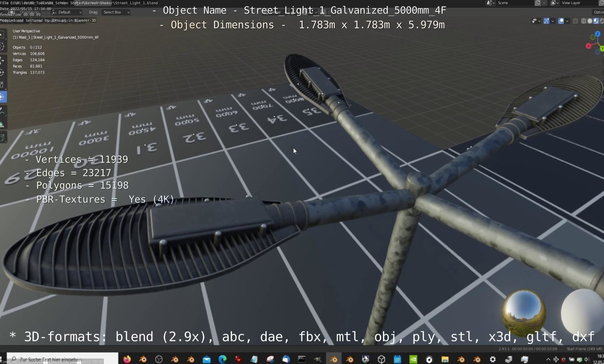The height and width of the screenshot is (364, 604).
Task: Open the terminal window icon in taskbar
Action: point(302,359)
